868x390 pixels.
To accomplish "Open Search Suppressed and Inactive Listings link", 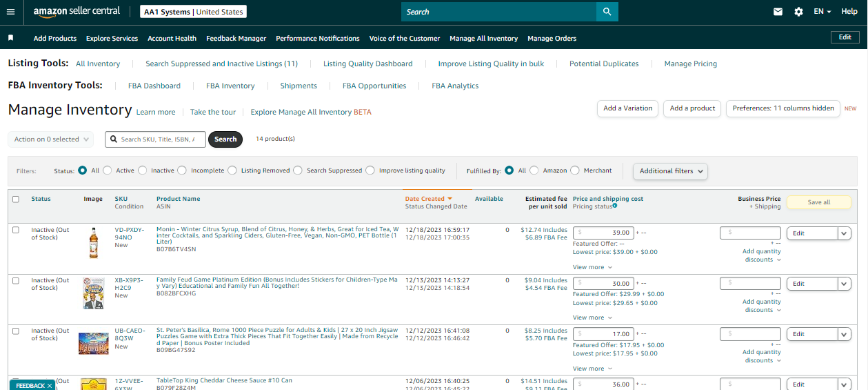I will [x=222, y=64].
